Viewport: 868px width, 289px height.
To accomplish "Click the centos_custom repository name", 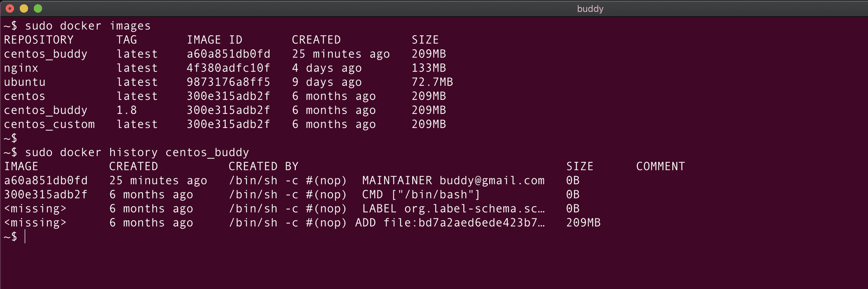I will tap(49, 124).
